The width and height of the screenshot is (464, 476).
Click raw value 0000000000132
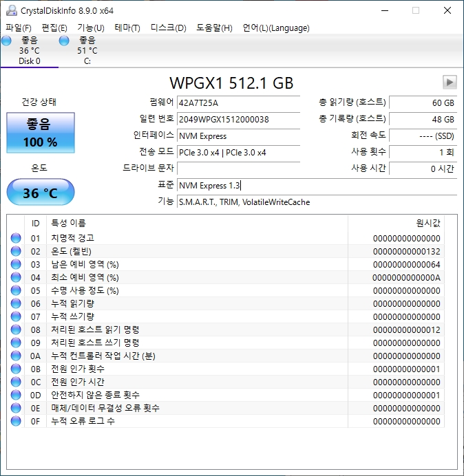(x=407, y=251)
